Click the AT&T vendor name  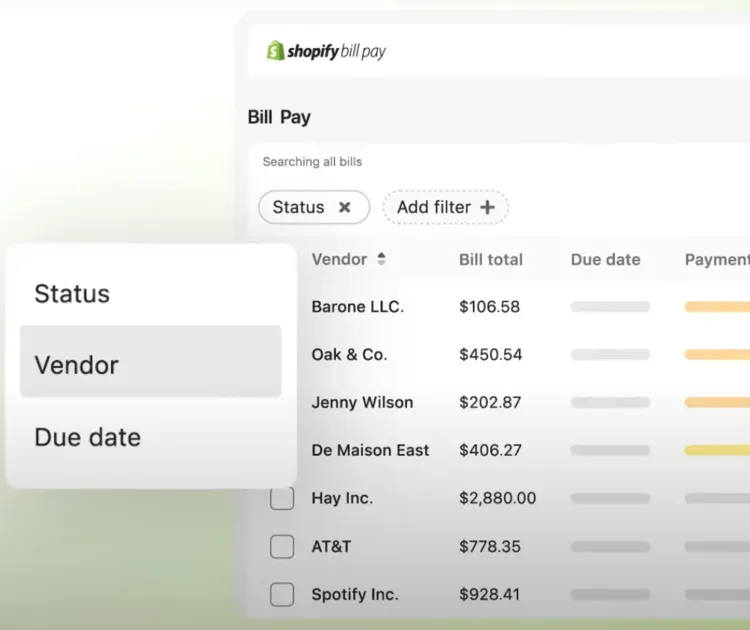[331, 546]
